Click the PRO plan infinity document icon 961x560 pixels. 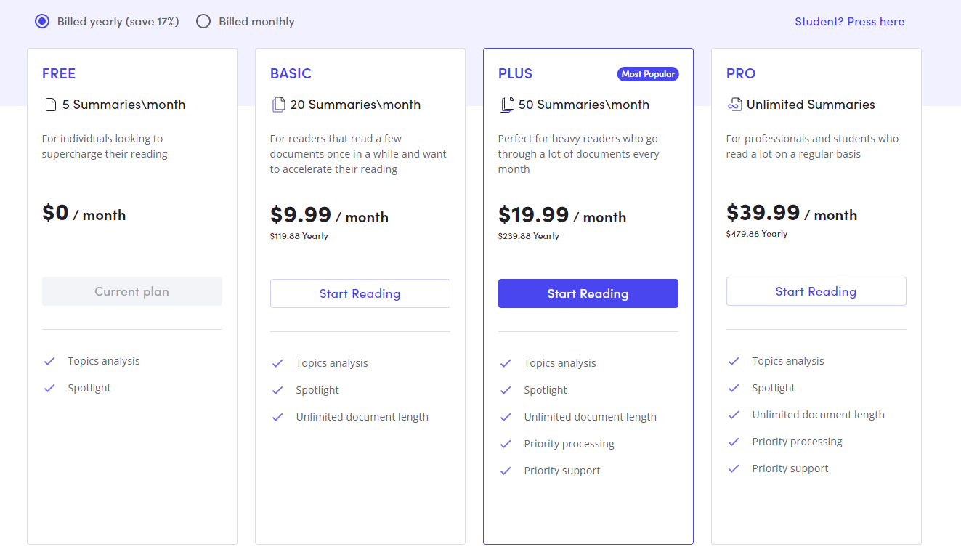pyautogui.click(x=734, y=105)
